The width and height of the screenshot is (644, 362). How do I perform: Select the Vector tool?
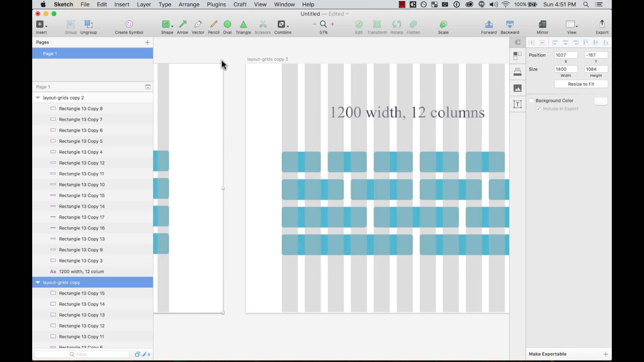click(198, 24)
